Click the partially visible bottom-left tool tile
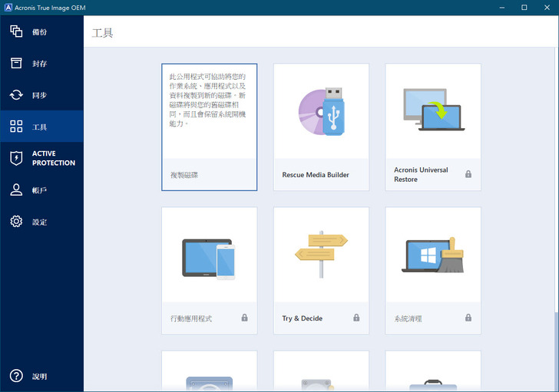This screenshot has width=559, height=392. coord(209,373)
